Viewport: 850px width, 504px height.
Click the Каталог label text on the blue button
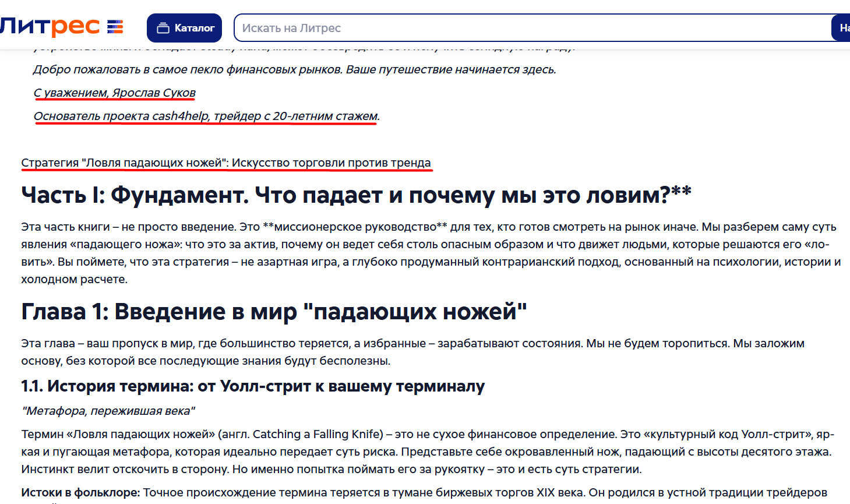click(193, 27)
